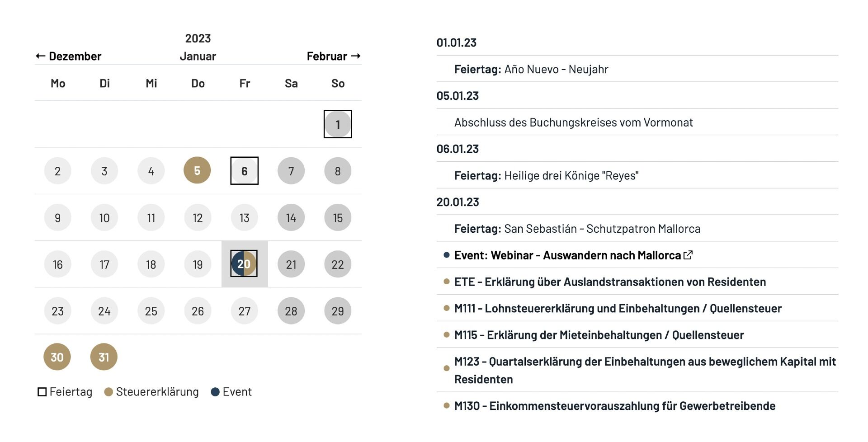The height and width of the screenshot is (442, 868).
Task: Select January 20 split-colored day circle
Action: pyautogui.click(x=244, y=264)
